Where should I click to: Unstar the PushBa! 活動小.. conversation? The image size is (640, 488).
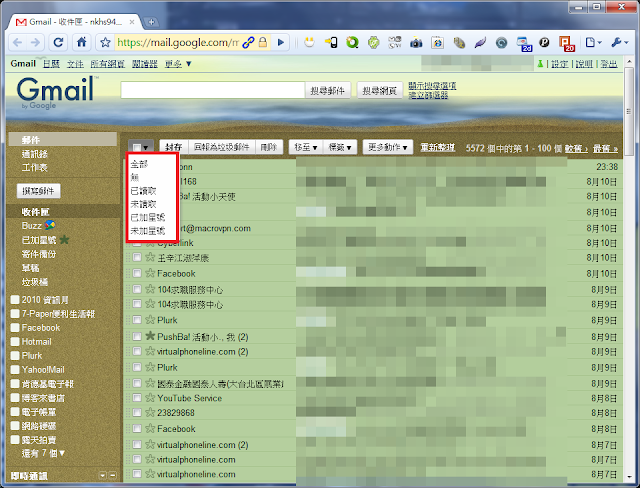150,336
